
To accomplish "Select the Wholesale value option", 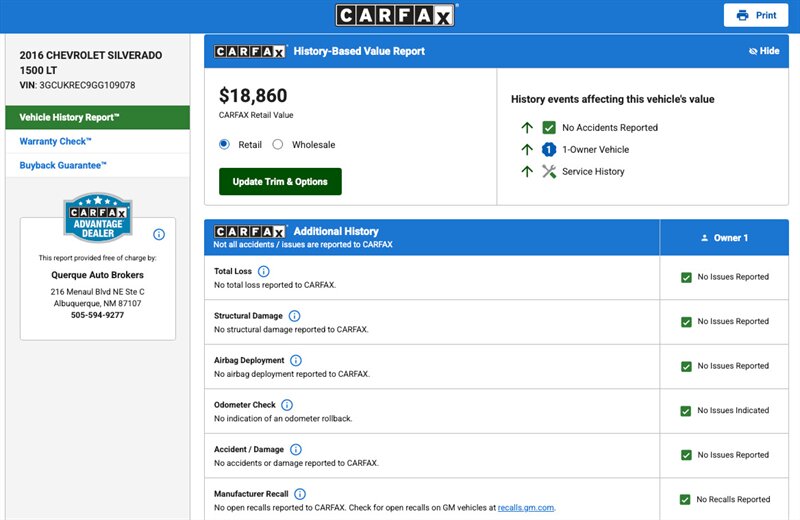I will pos(278,145).
